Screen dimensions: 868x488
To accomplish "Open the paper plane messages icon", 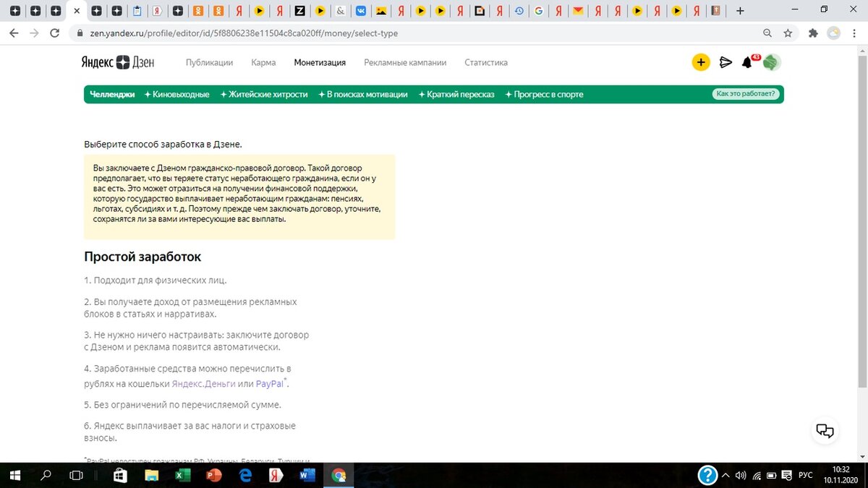I will (726, 63).
